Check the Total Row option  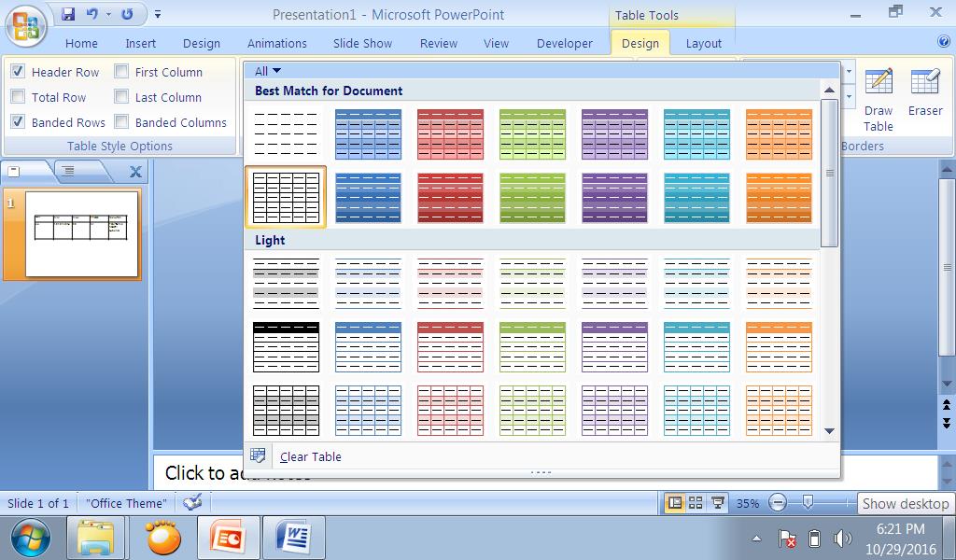pos(18,97)
